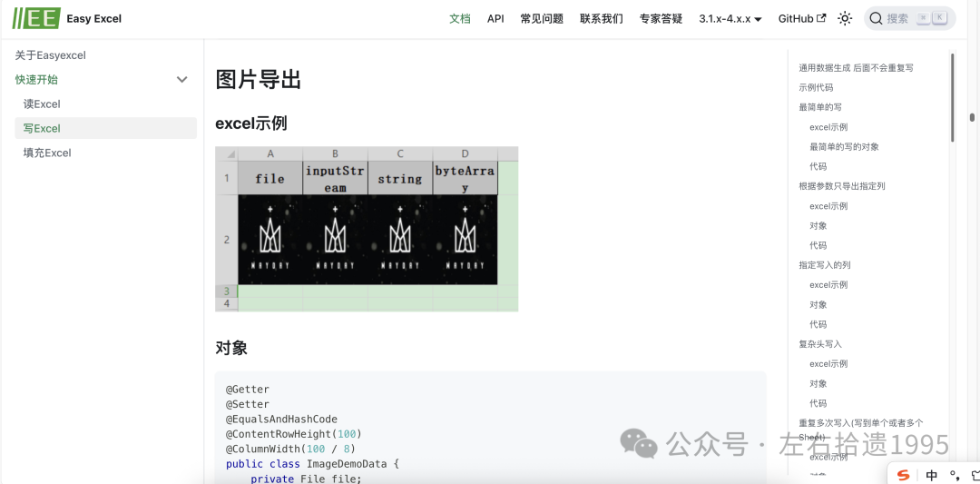Click the table of contents scrollbar
980x484 pixels.
pyautogui.click(x=952, y=97)
